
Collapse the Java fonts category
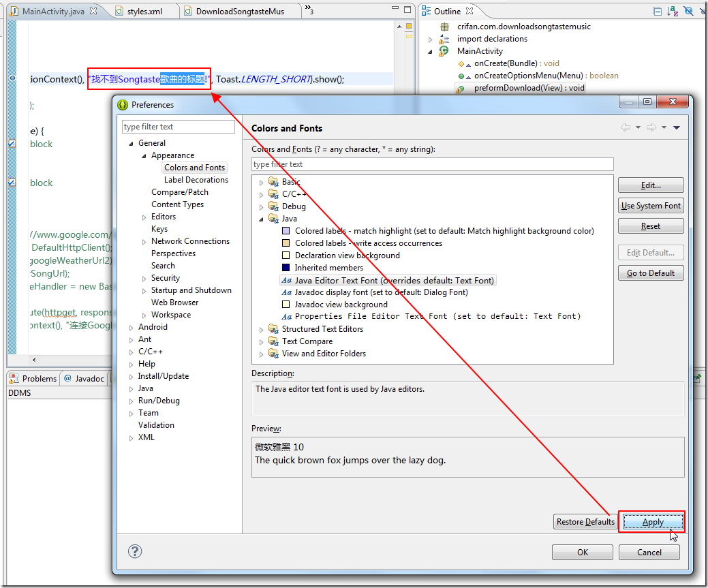(x=261, y=219)
